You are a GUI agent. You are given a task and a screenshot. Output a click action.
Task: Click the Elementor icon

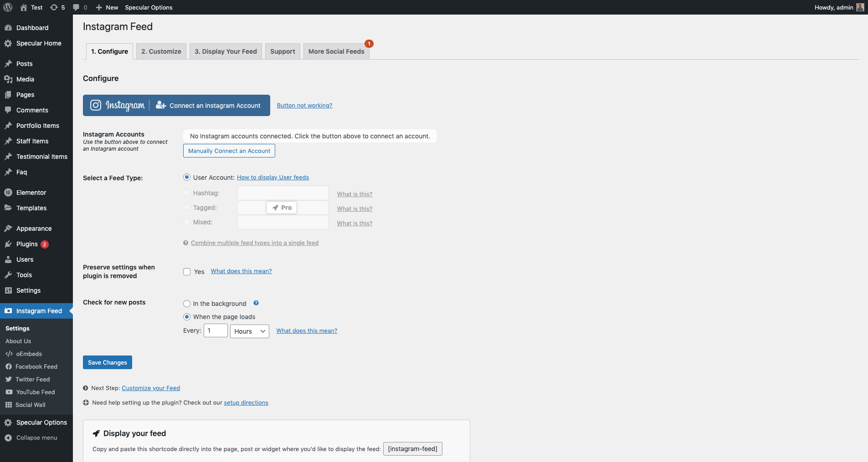(8, 193)
